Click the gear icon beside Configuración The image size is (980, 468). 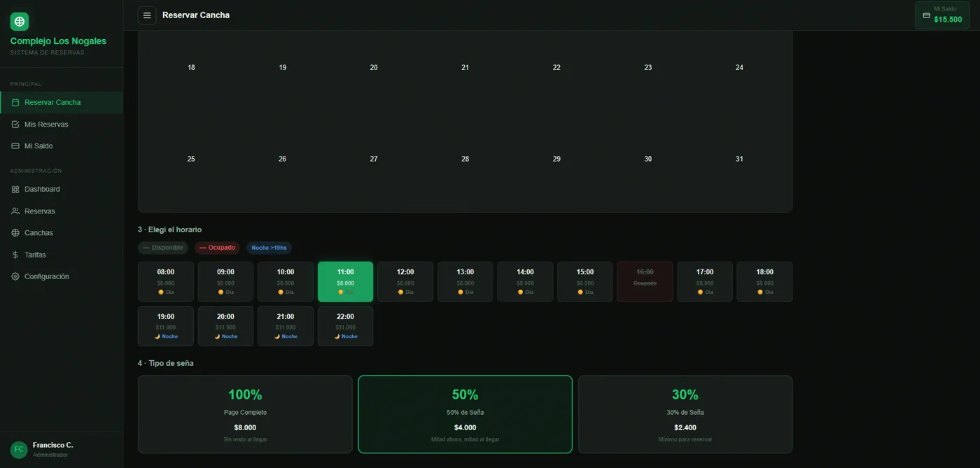click(15, 277)
